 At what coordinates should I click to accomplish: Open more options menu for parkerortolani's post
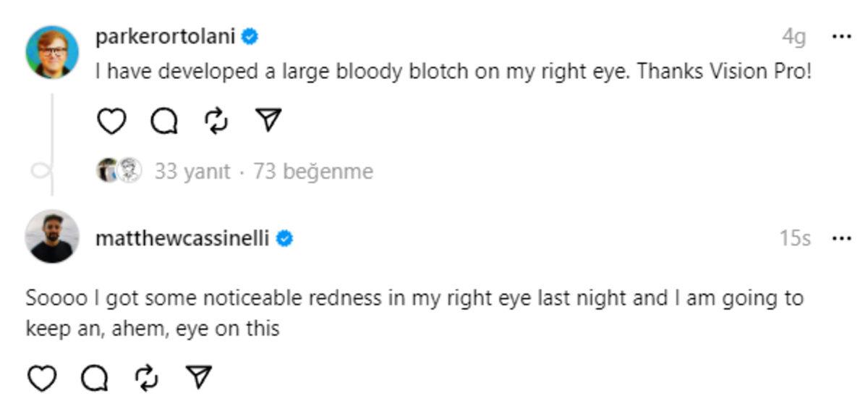pos(841,36)
